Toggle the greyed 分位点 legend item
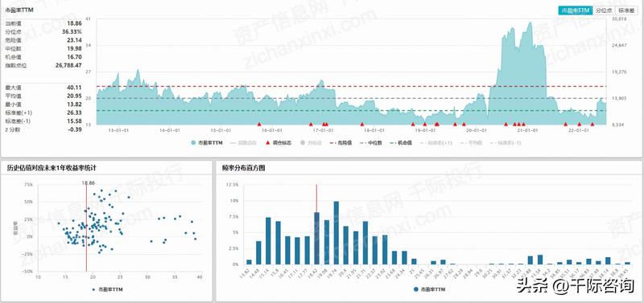This screenshot has height=303, width=644. [312, 143]
